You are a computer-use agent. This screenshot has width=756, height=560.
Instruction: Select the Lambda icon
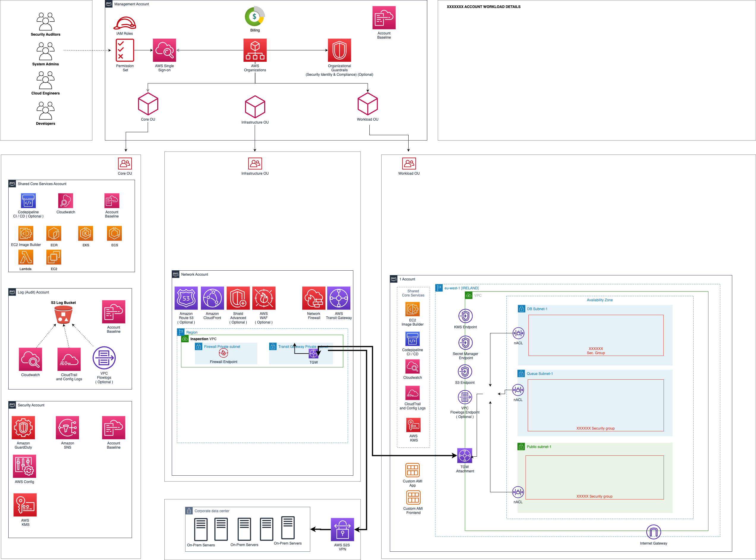(26, 257)
